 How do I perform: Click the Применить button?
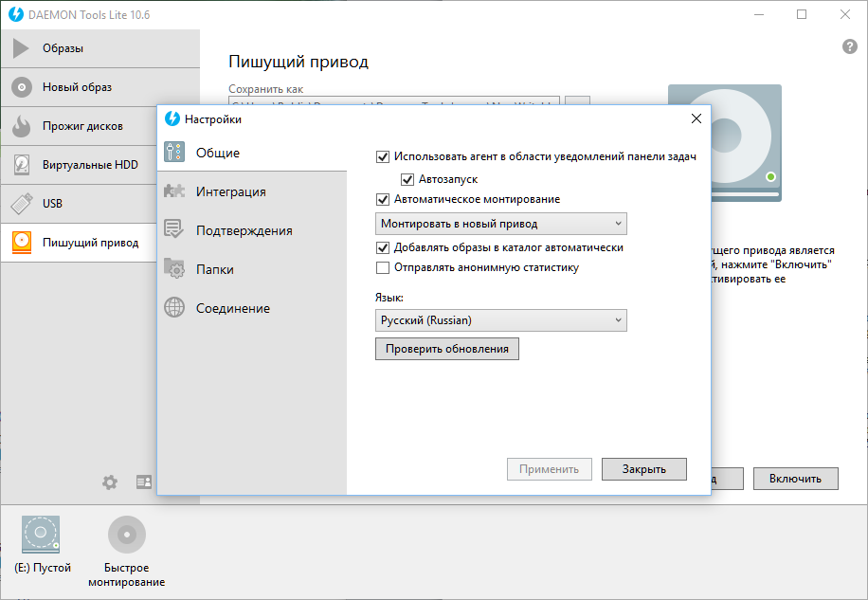(550, 469)
